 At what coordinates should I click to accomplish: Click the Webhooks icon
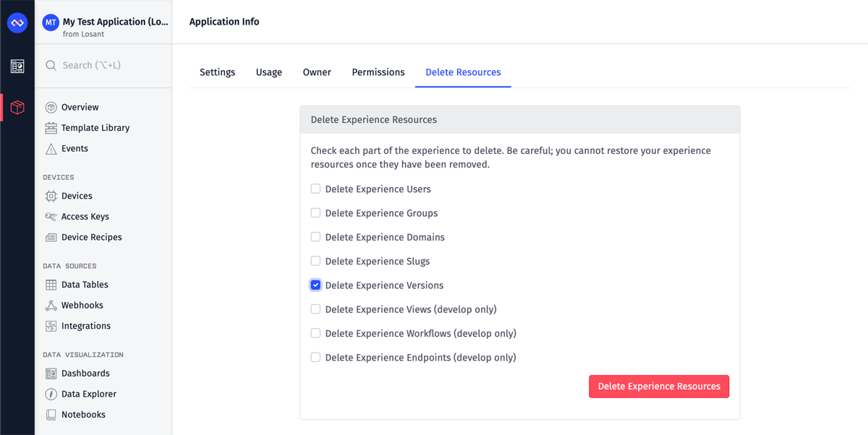51,306
